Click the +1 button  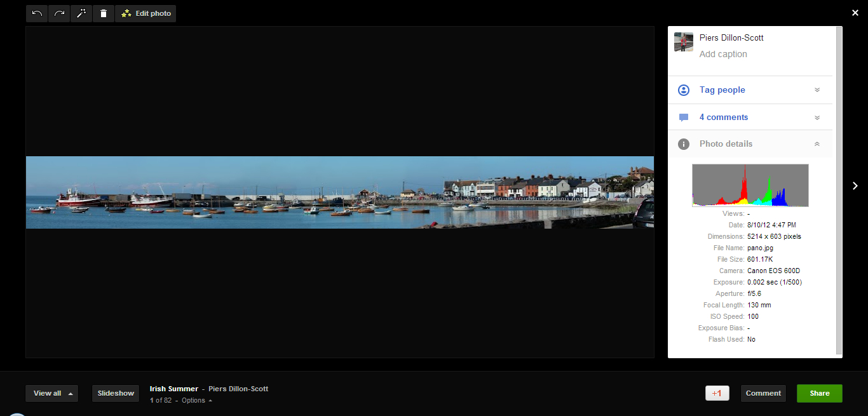717,393
